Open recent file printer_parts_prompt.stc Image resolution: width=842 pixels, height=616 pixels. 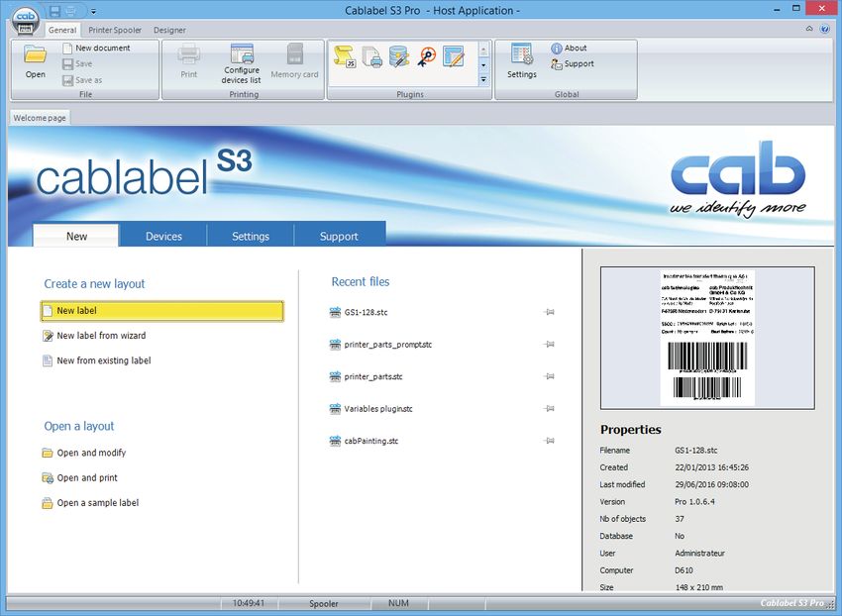[x=380, y=345]
